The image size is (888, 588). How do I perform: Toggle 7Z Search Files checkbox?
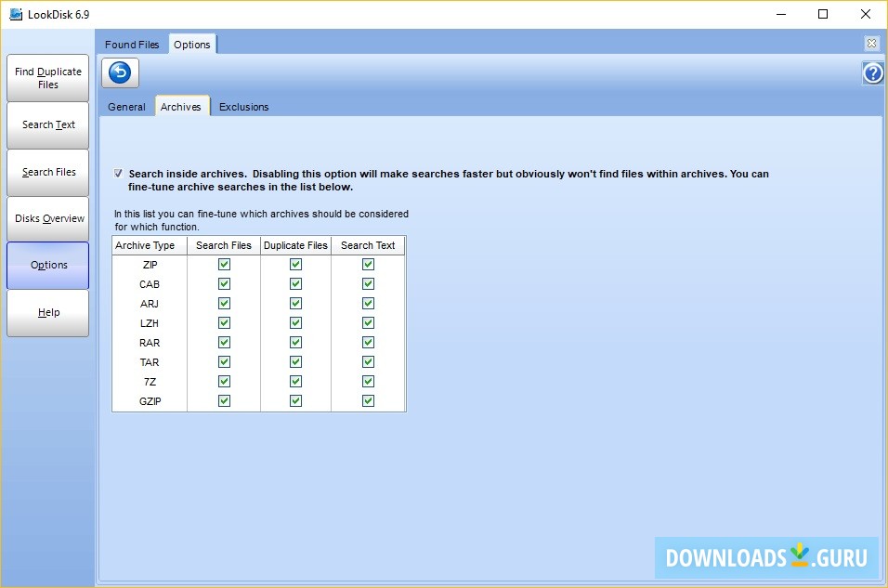coord(224,382)
